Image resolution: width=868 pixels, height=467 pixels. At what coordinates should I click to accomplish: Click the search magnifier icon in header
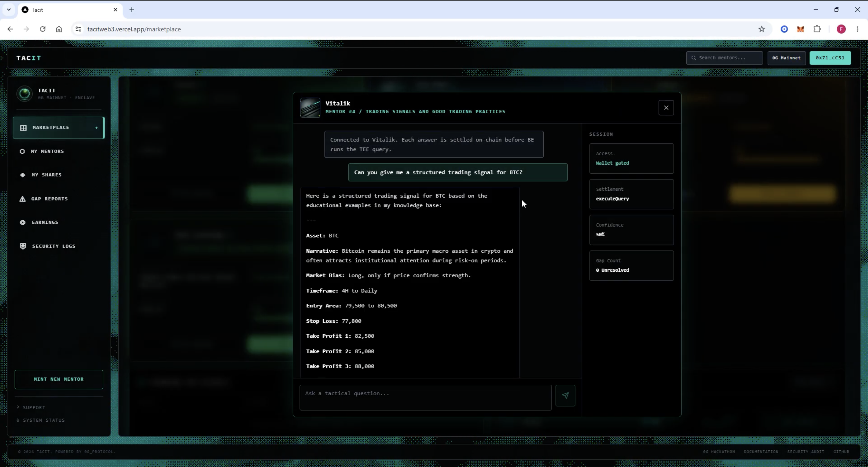[693, 58]
